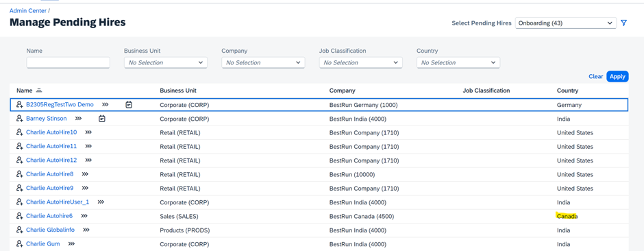Click the triple-chevron icon beside B2305RegTestTwo Demo
This screenshot has height=251, width=644.
106,105
